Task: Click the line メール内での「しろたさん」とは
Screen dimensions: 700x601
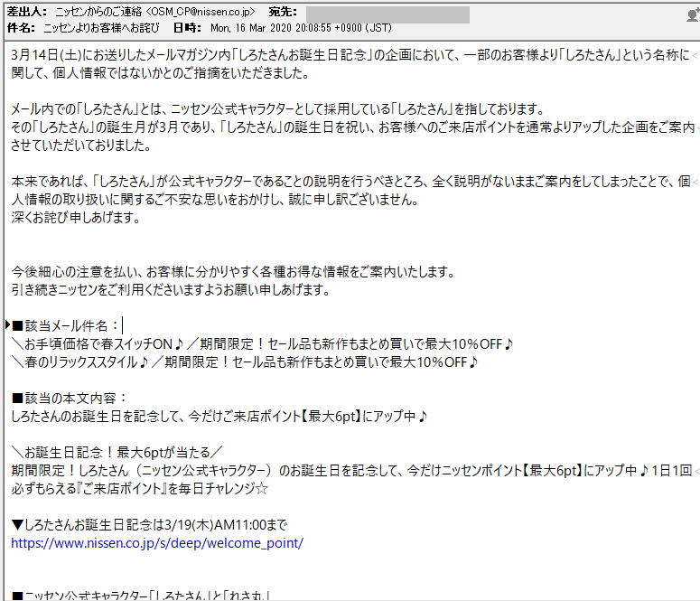Action: pyautogui.click(x=277, y=109)
